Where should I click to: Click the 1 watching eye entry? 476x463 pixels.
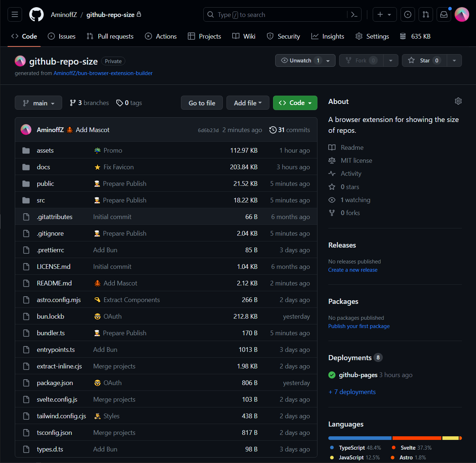(x=350, y=200)
